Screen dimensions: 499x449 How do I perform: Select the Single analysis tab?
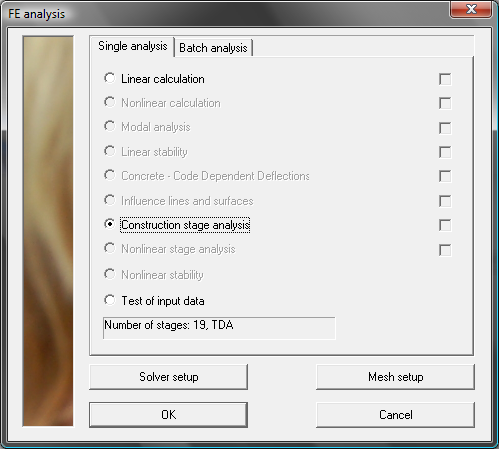click(132, 46)
